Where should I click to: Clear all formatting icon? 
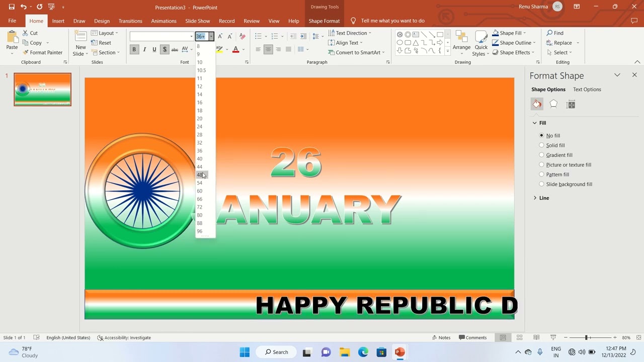coord(243,36)
